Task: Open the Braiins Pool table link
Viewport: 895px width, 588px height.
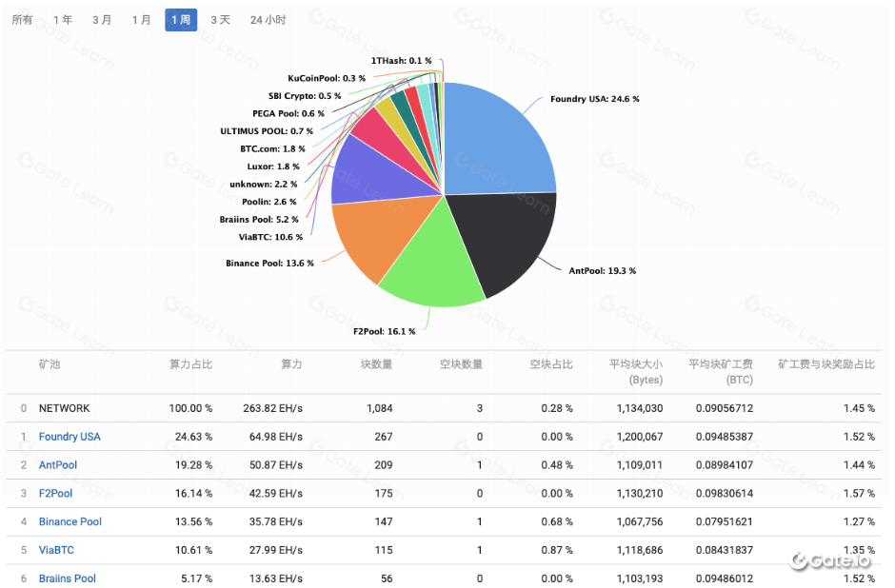Action: (x=68, y=578)
